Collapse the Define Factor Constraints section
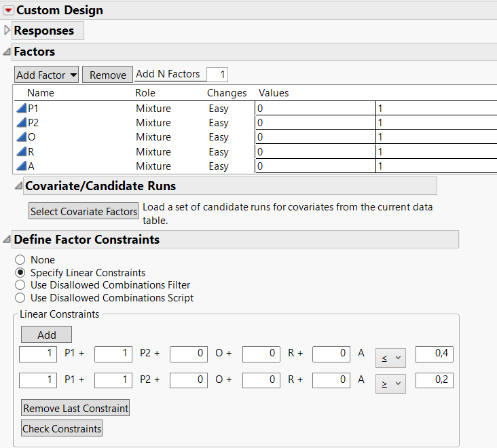 pyautogui.click(x=7, y=240)
